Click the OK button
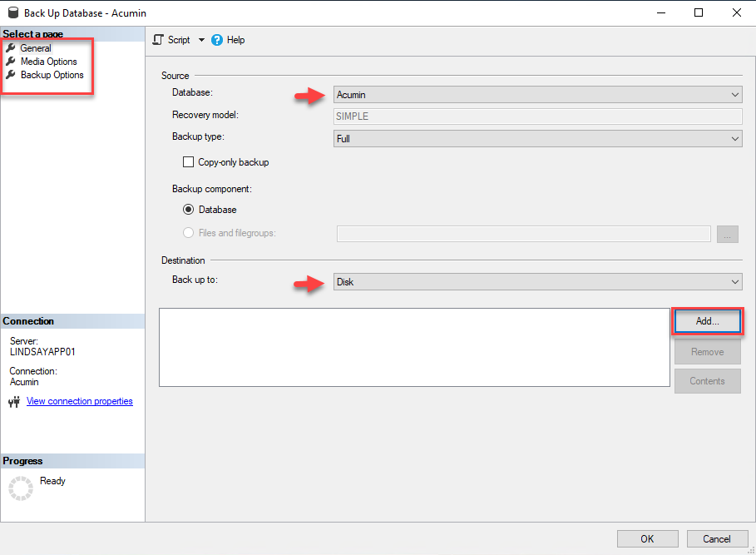Viewport: 756px width, 555px height. [x=648, y=538]
